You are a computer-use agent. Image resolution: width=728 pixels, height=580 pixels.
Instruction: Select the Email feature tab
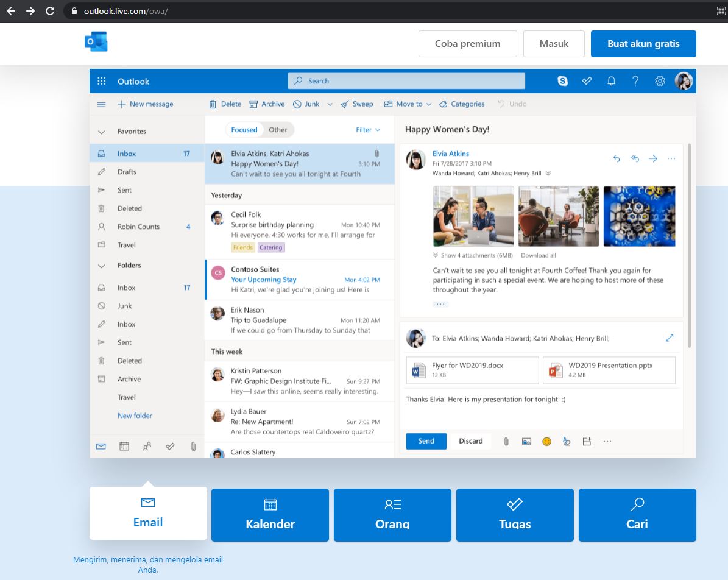[x=148, y=513]
